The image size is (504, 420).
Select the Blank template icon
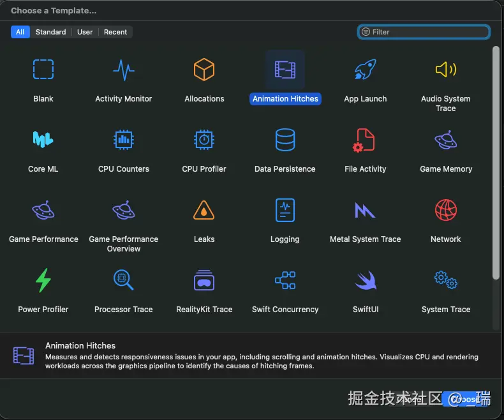(x=43, y=69)
